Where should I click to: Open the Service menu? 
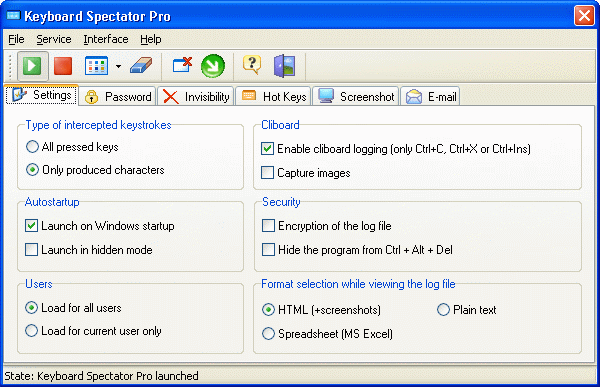54,39
